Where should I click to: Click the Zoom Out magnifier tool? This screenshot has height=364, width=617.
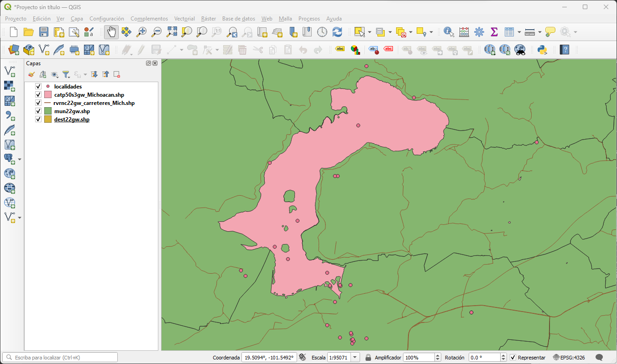[157, 32]
